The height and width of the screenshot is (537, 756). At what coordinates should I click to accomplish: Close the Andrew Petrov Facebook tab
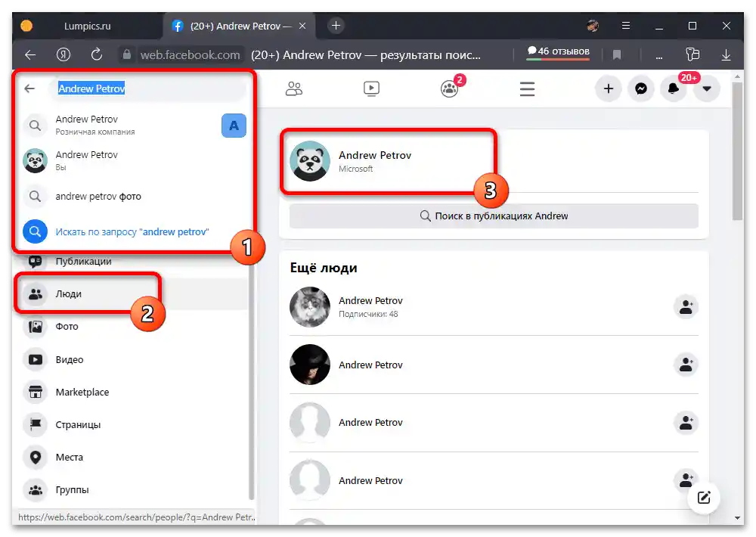click(302, 26)
